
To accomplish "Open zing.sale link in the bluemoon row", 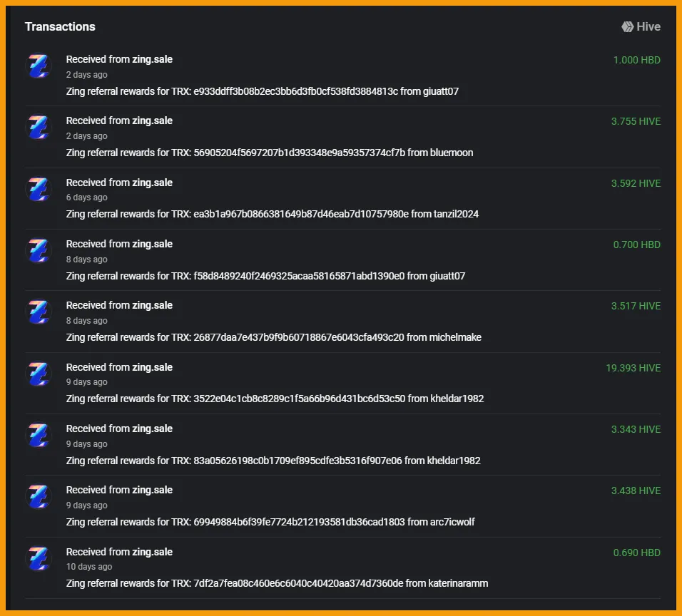I will pos(152,121).
